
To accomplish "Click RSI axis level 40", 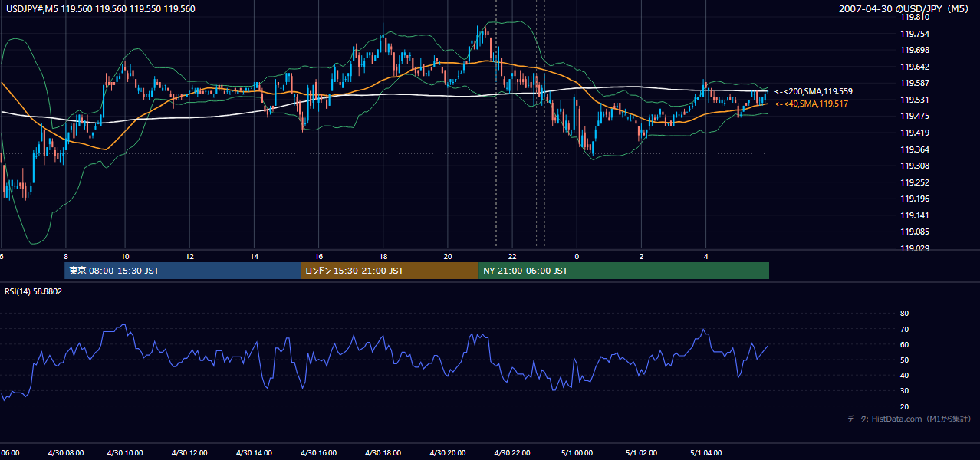I will (905, 375).
